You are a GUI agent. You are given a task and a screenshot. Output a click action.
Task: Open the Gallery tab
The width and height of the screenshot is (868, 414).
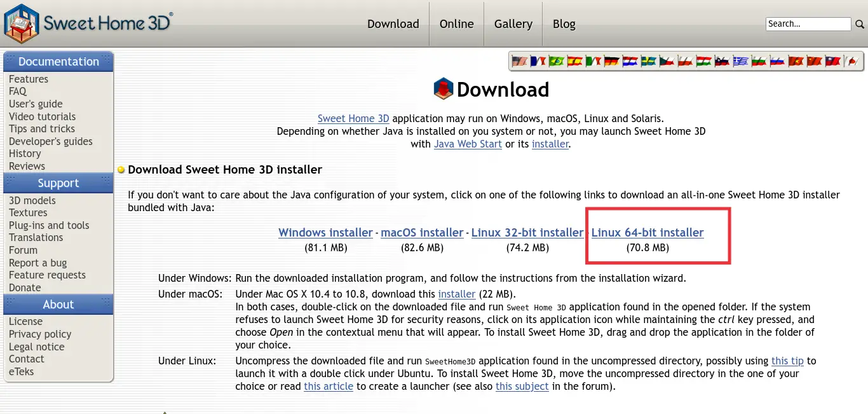point(513,24)
